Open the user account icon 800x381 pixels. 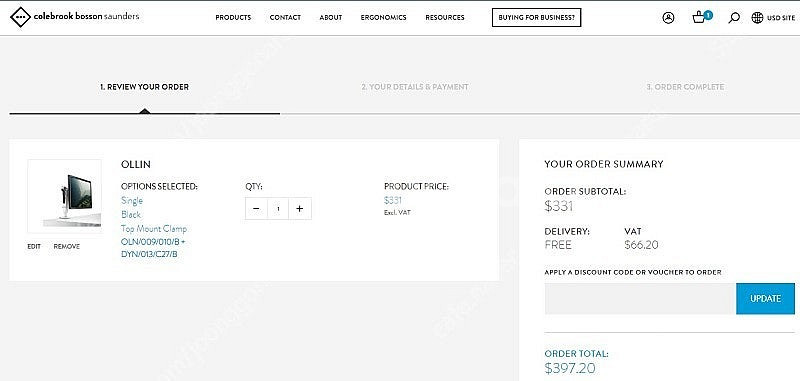point(668,18)
